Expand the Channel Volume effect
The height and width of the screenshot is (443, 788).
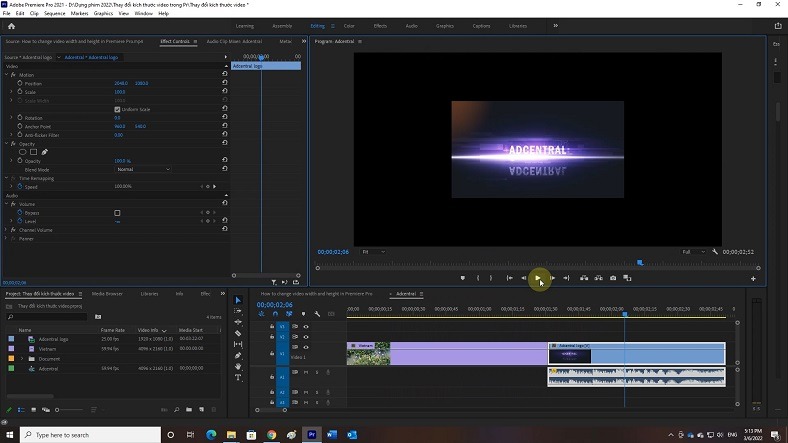click(x=7, y=230)
